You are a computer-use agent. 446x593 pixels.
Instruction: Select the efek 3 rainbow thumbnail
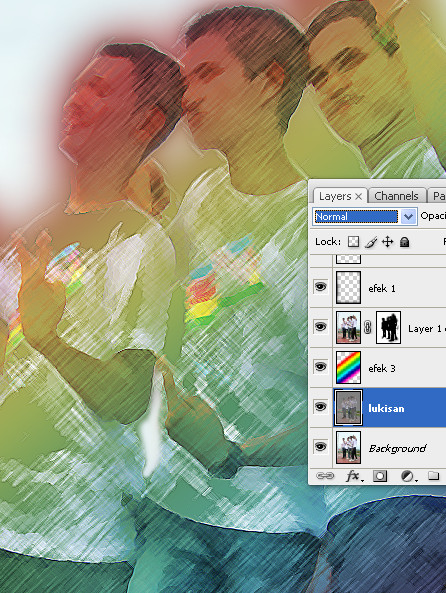coord(348,368)
